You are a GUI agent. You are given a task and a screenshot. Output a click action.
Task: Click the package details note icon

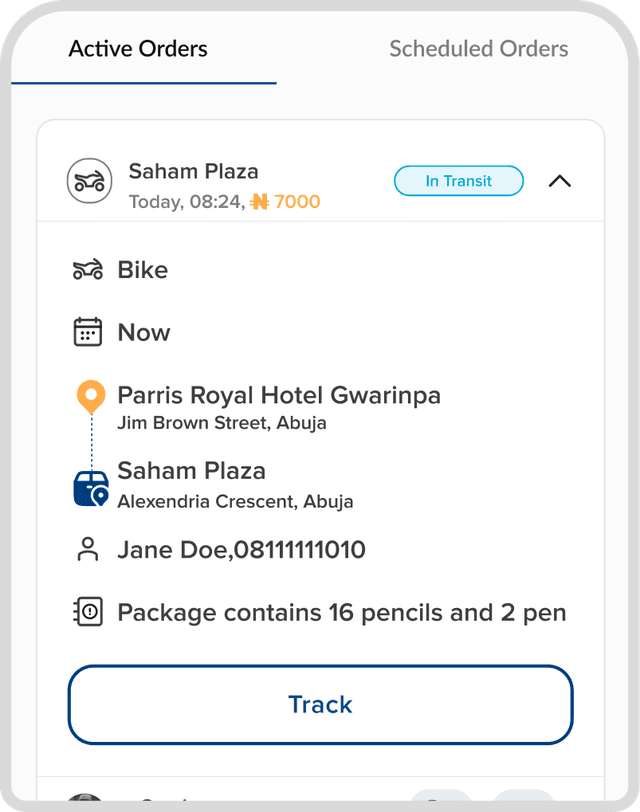(88, 611)
